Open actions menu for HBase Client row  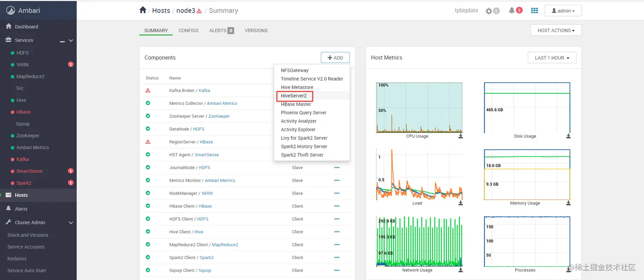click(337, 206)
